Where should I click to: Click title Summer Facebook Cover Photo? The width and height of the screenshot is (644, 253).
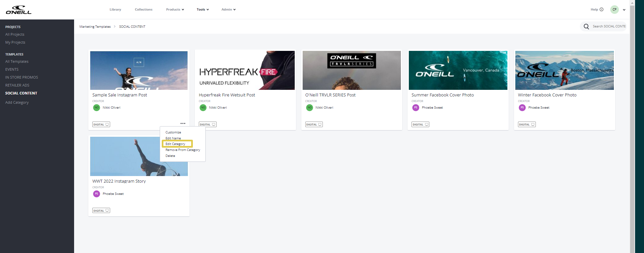click(443, 95)
